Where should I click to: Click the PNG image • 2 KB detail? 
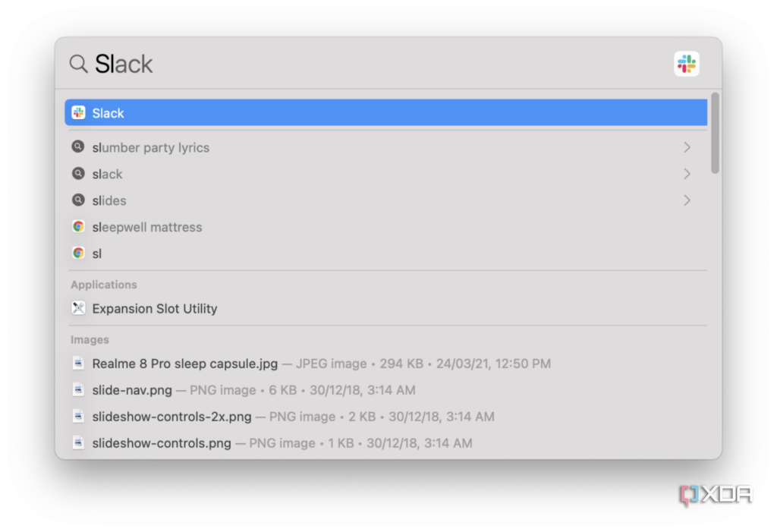tap(322, 417)
